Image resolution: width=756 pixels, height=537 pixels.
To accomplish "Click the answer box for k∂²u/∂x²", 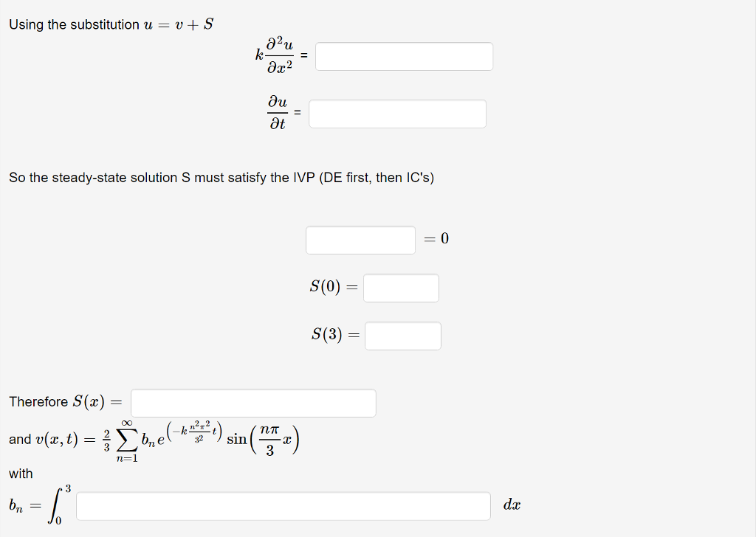I will tap(403, 56).
